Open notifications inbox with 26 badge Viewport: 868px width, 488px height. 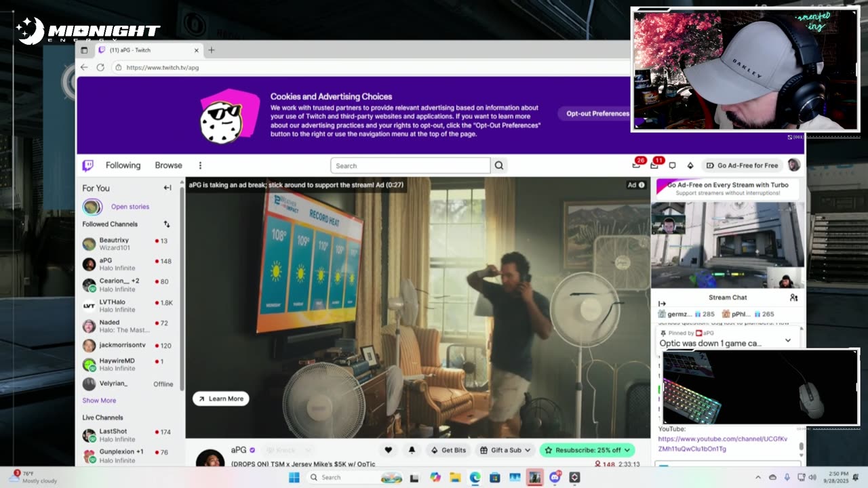(x=636, y=165)
